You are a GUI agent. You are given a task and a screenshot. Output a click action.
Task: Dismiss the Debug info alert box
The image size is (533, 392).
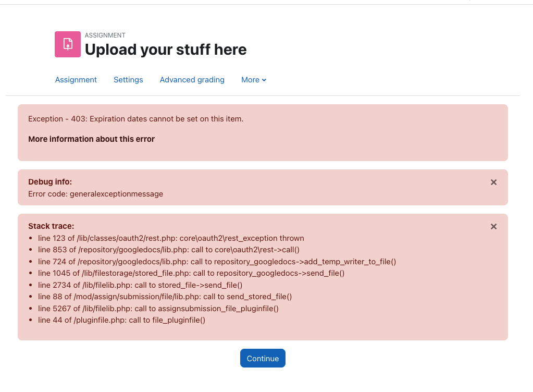(493, 182)
